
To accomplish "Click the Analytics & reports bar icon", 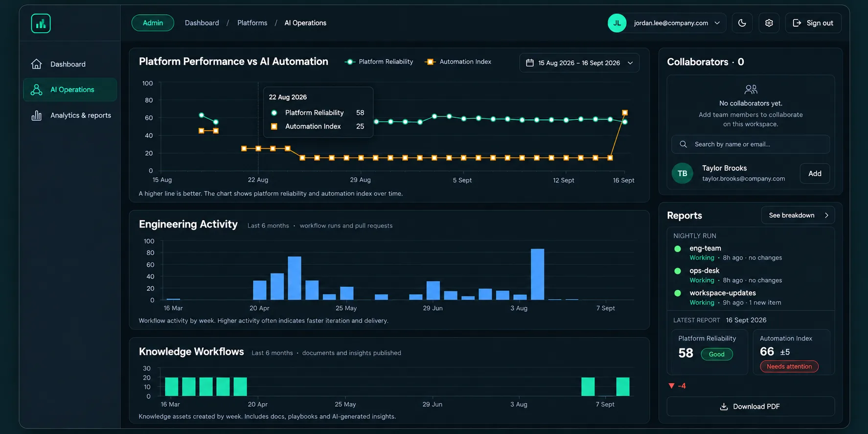I will [x=36, y=115].
